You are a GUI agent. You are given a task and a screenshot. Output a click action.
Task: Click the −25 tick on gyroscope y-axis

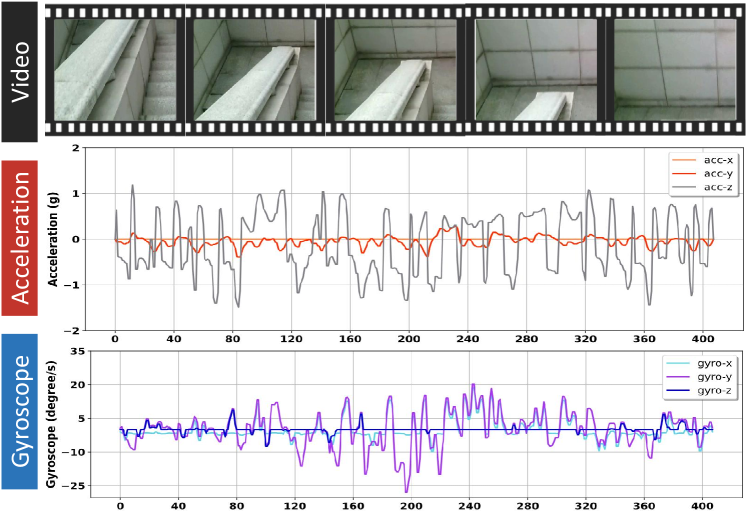[76, 486]
